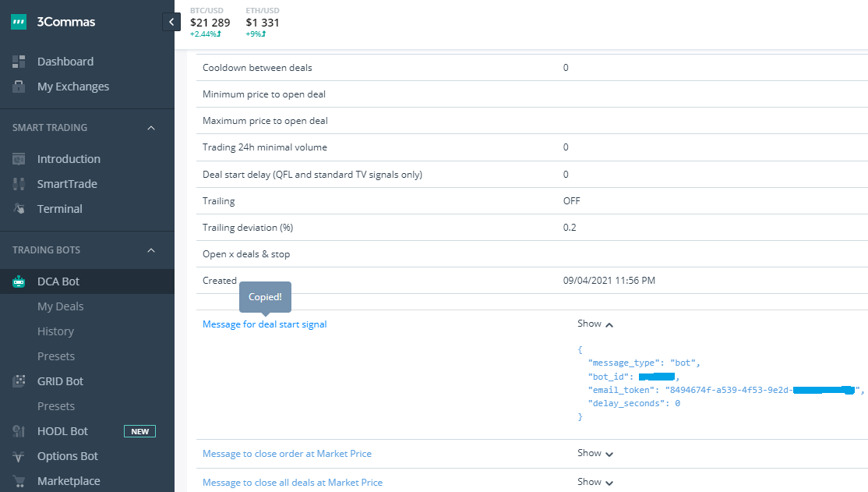Click the HODL Bot icon
Image resolution: width=868 pixels, height=492 pixels.
pyautogui.click(x=19, y=431)
